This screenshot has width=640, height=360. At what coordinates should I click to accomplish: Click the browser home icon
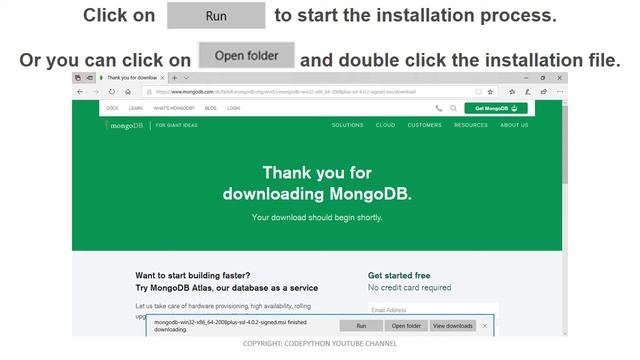128,92
